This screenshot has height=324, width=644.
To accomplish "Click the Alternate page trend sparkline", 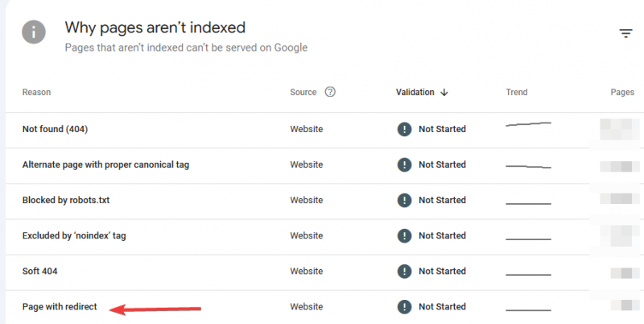I will click(528, 166).
